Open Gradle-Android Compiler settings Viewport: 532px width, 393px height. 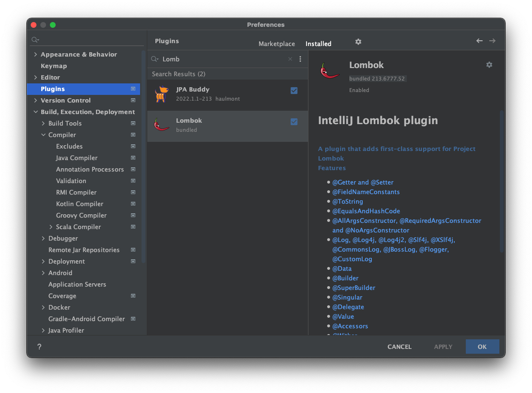(x=86, y=319)
